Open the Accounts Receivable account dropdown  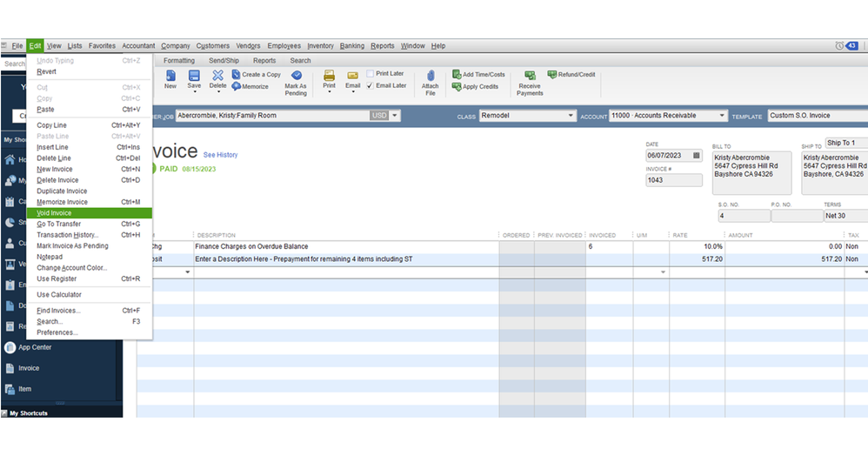[x=722, y=116]
